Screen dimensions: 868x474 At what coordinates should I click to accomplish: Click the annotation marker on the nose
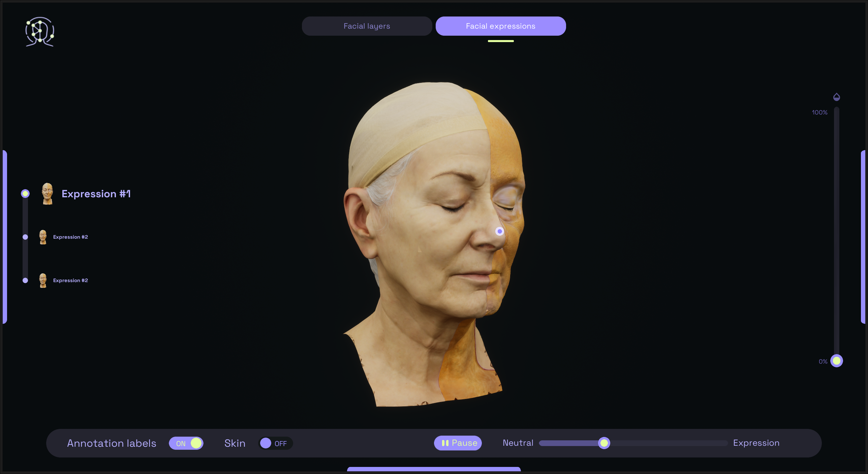pyautogui.click(x=500, y=231)
